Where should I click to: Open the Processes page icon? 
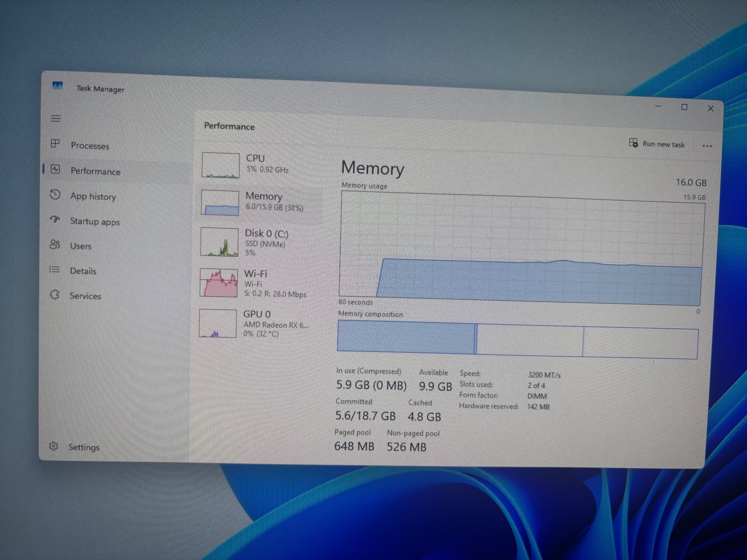[55, 144]
